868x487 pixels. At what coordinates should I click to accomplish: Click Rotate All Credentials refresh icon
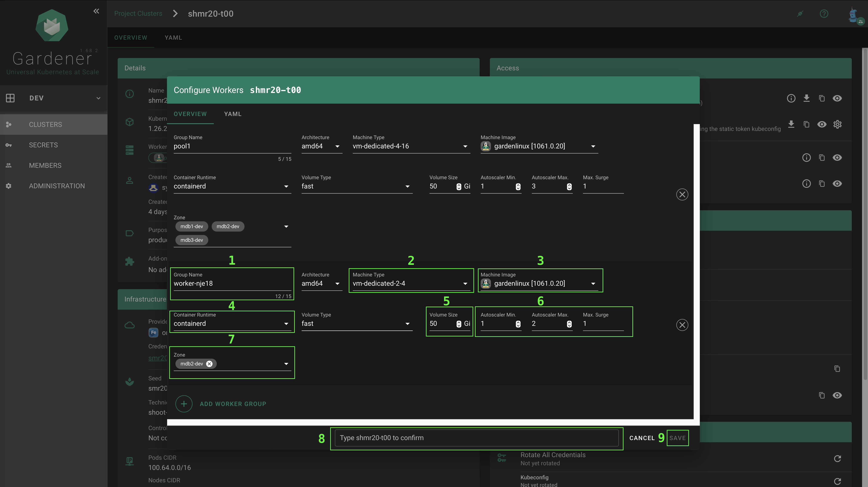(x=837, y=459)
